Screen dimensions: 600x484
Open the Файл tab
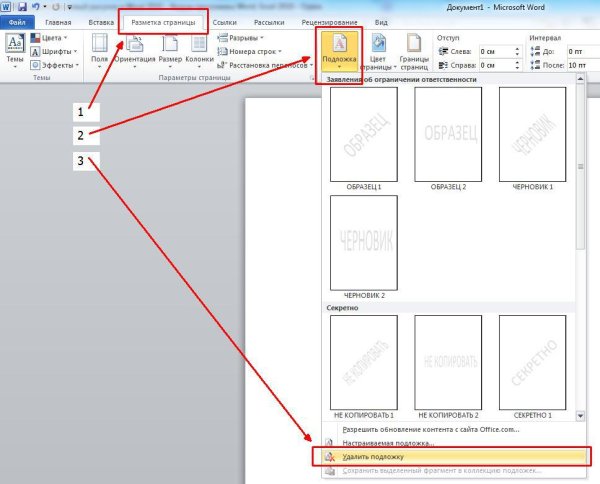[x=18, y=21]
